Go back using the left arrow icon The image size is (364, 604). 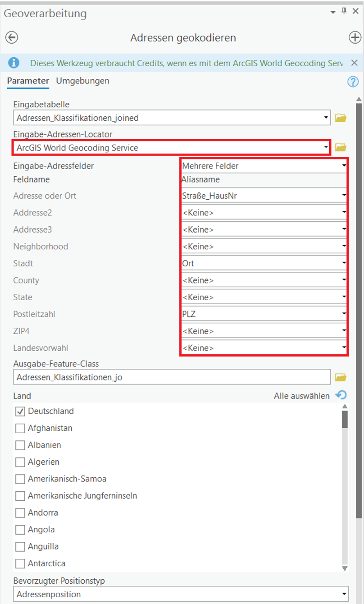(12, 37)
